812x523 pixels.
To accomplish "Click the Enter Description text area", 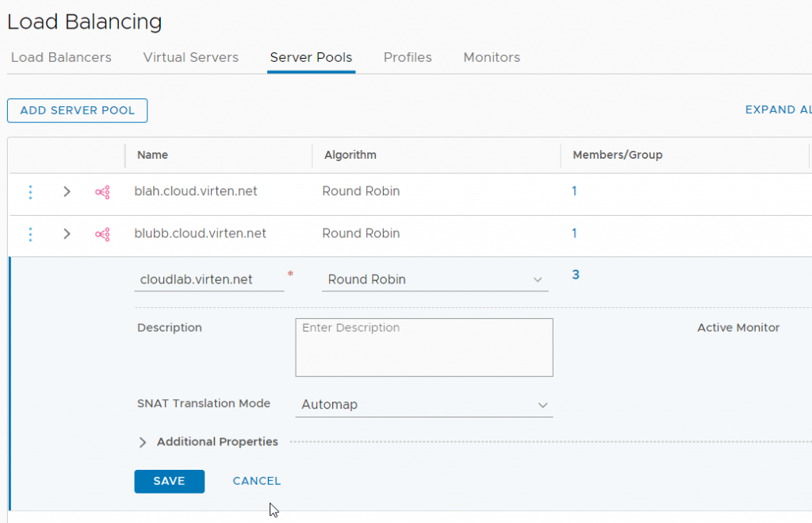I will pyautogui.click(x=423, y=347).
